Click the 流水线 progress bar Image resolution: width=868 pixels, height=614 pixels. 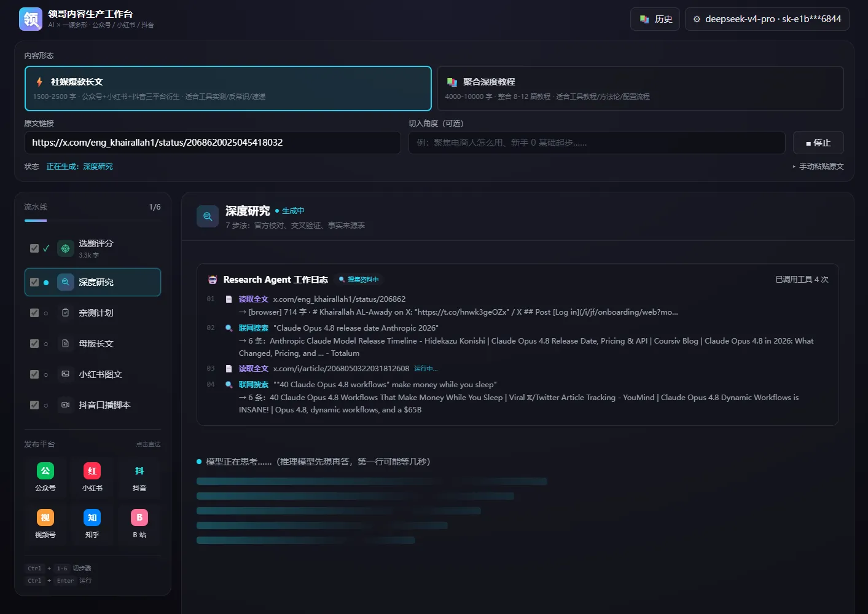92,220
